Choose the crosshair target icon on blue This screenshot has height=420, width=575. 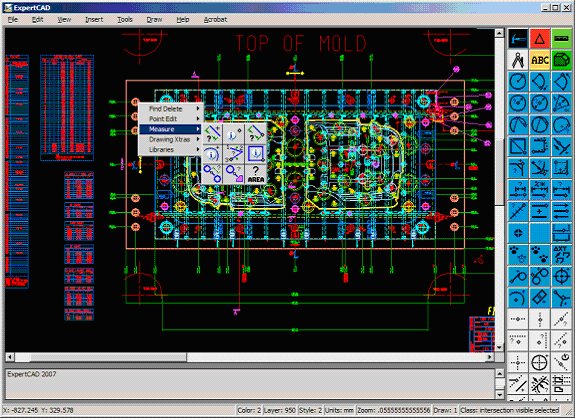[x=561, y=276]
